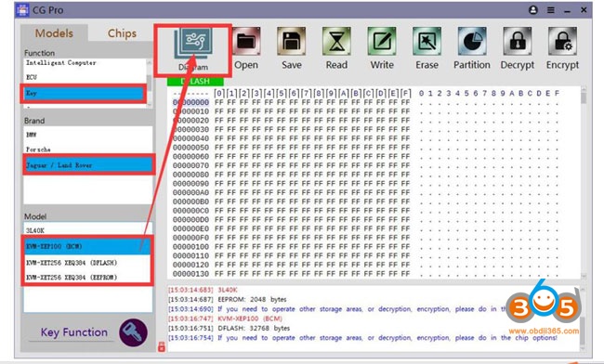Select the 3L40K model
Image resolution: width=604 pixels, height=364 pixels.
(x=87, y=230)
